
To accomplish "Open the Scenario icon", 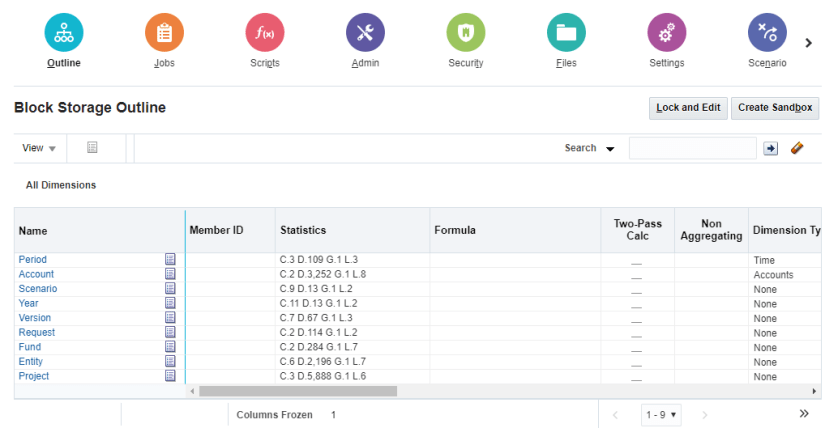I will click(767, 33).
